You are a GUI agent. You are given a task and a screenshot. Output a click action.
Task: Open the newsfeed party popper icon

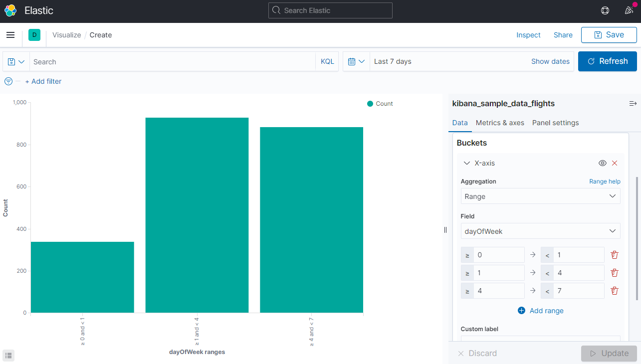tap(629, 10)
